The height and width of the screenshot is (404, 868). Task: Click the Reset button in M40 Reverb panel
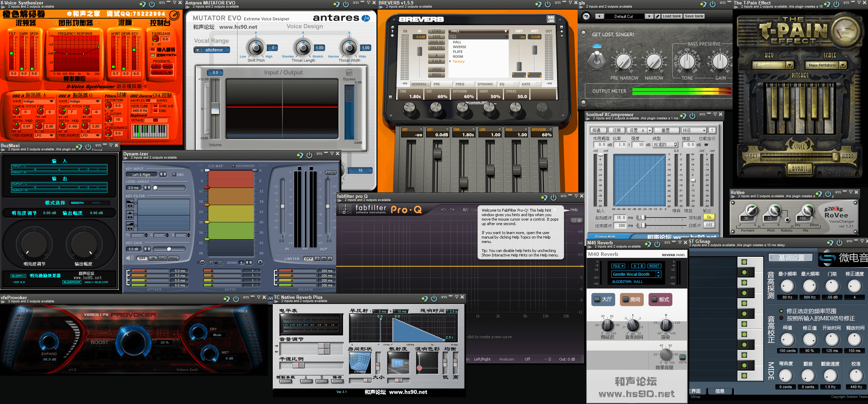coord(655,267)
